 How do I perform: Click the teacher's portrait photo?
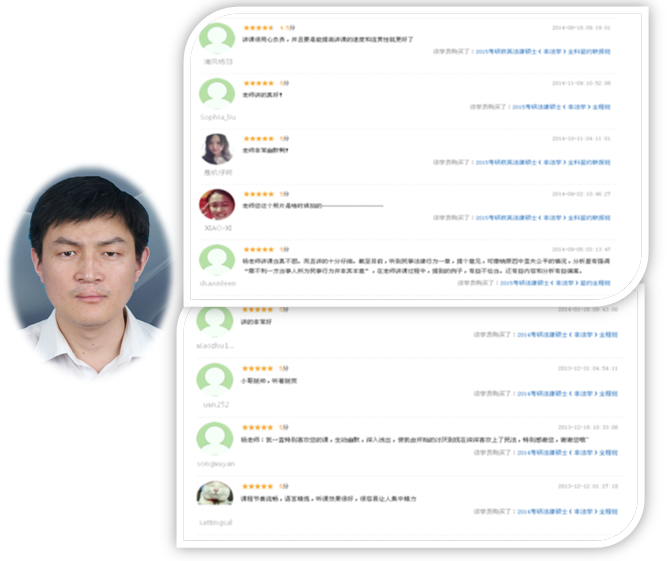tap(90, 271)
